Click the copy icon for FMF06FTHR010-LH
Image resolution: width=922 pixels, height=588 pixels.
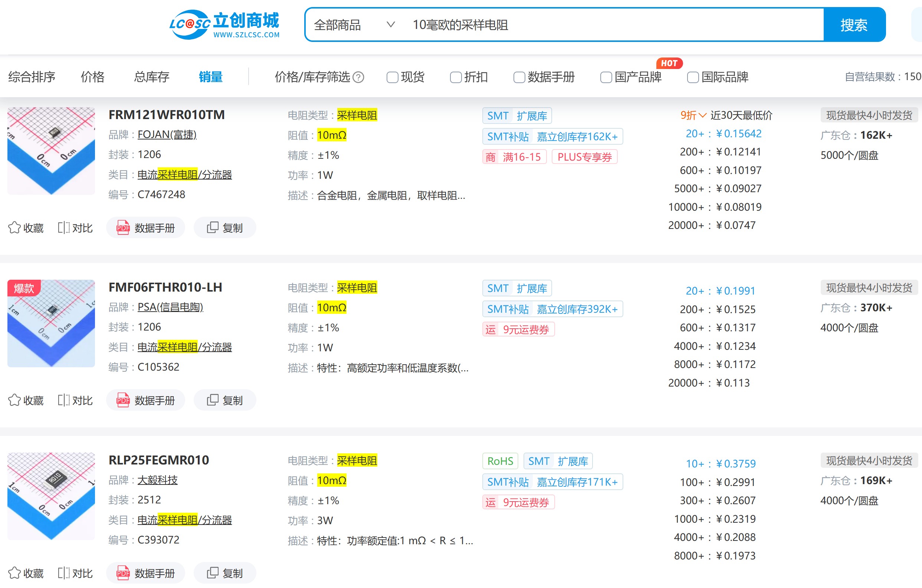click(225, 400)
